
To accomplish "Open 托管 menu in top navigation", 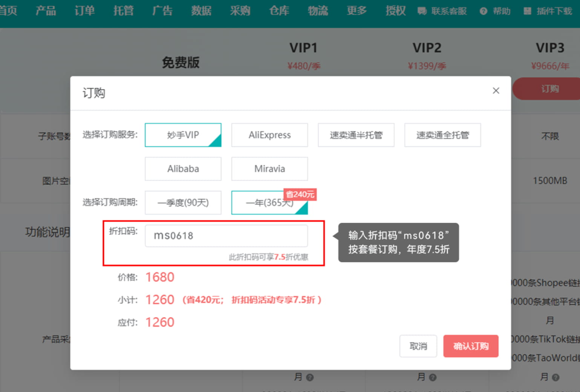I will pyautogui.click(x=124, y=11).
